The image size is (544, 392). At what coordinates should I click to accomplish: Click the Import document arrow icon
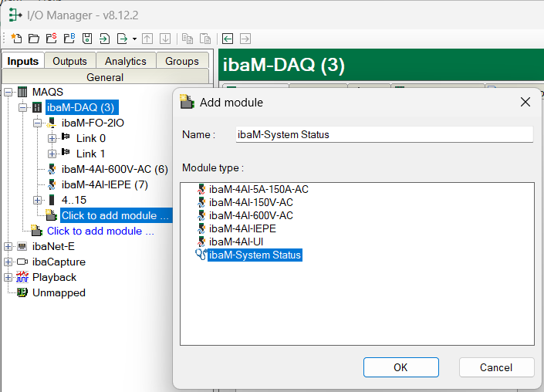click(105, 39)
